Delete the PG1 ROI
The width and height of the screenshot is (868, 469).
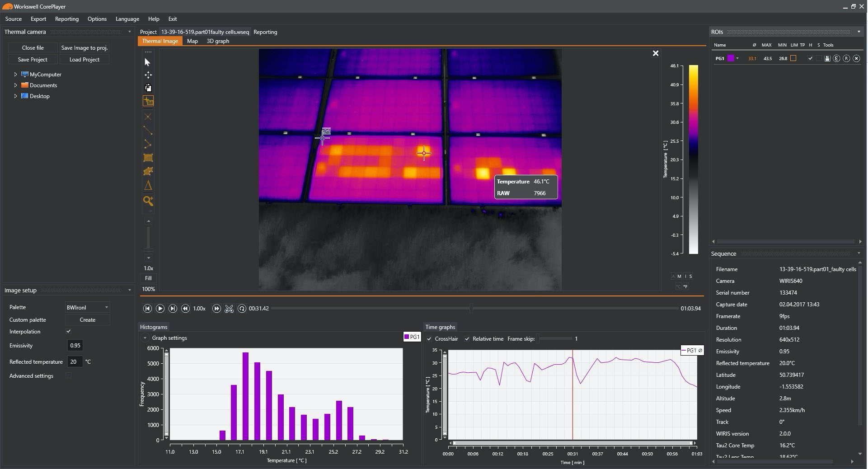coord(856,58)
